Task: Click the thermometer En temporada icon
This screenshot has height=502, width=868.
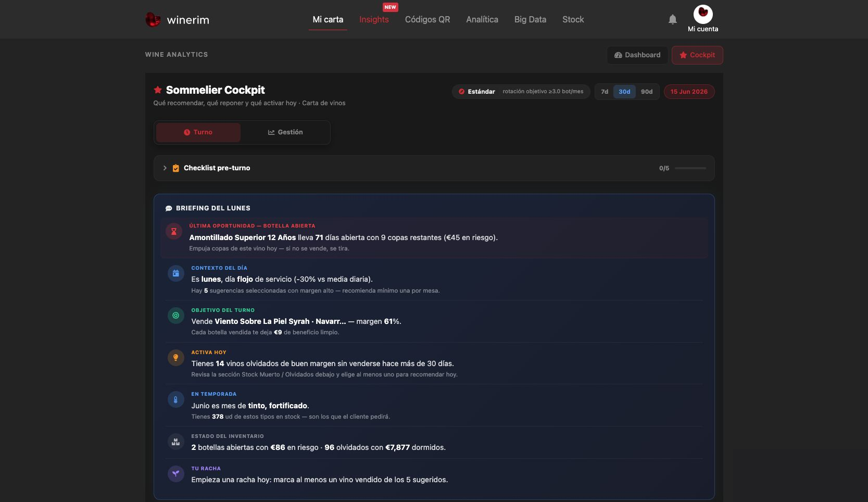Action: click(175, 399)
